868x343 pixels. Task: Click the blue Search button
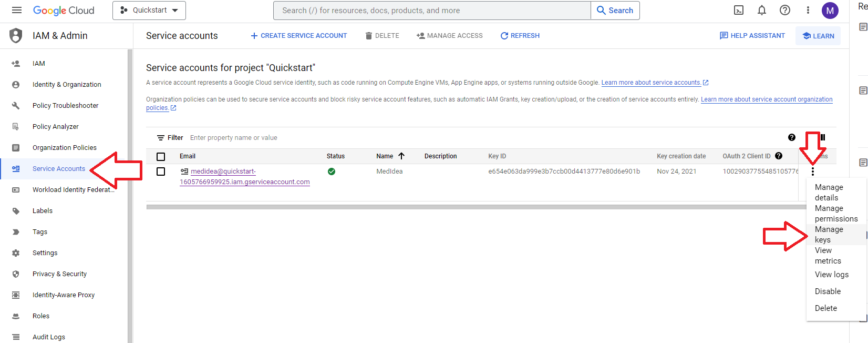(x=615, y=11)
